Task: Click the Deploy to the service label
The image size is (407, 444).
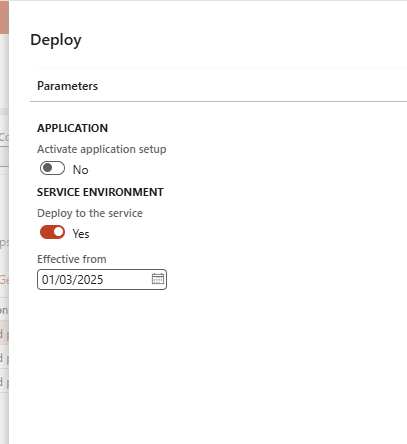Action: [x=90, y=213]
